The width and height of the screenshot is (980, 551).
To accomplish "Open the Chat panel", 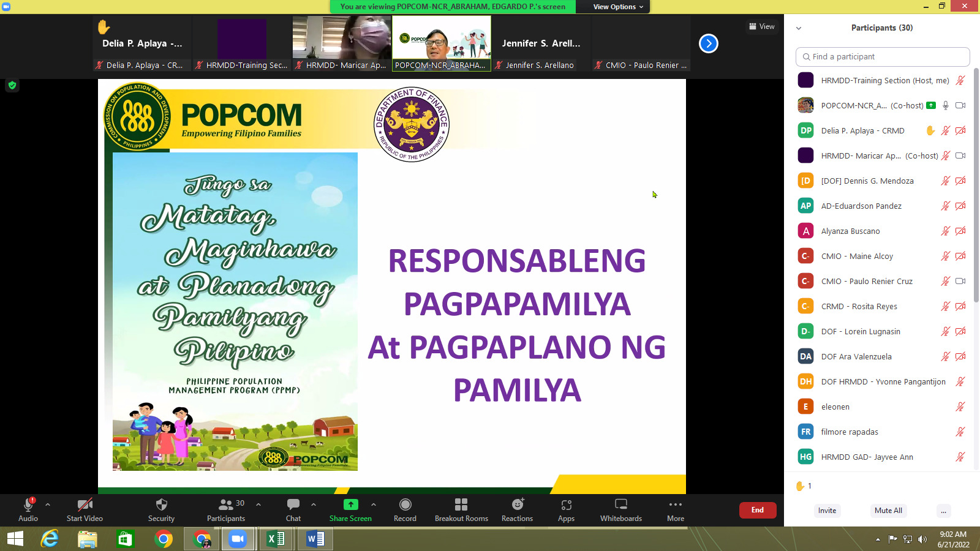I will 293,510.
